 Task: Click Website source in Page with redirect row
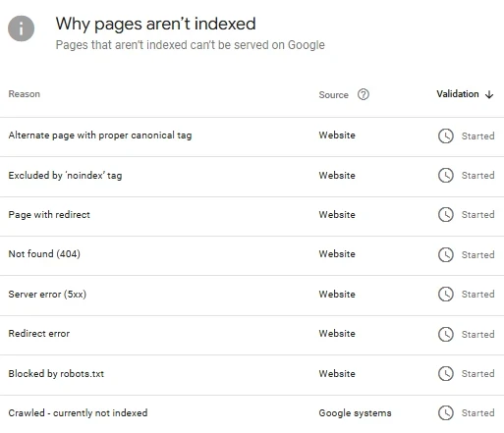tap(337, 215)
